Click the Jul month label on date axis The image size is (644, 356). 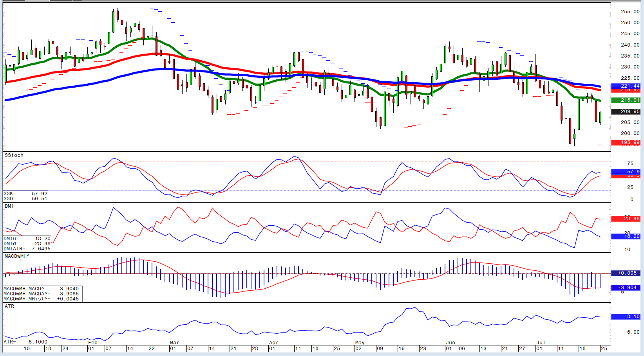[x=541, y=343]
